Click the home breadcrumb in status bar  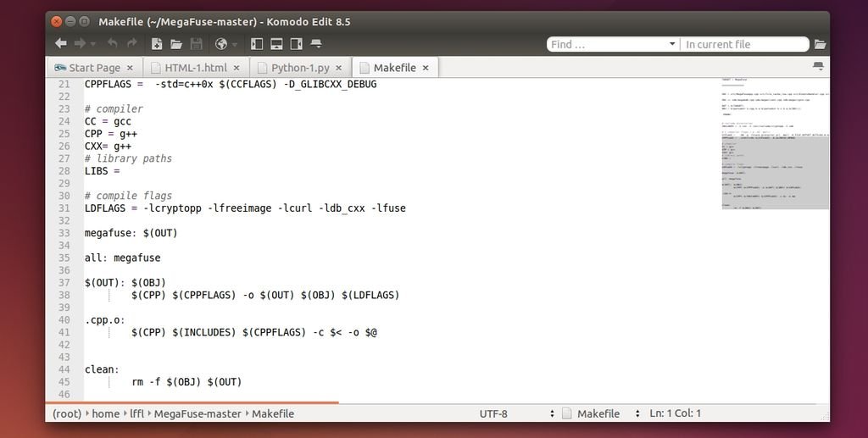pyautogui.click(x=106, y=413)
